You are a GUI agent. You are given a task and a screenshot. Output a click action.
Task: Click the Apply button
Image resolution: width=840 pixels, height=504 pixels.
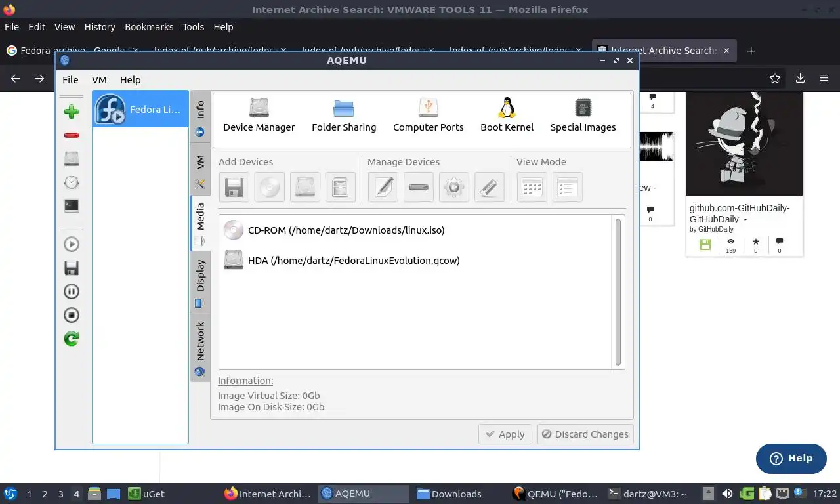[505, 434]
